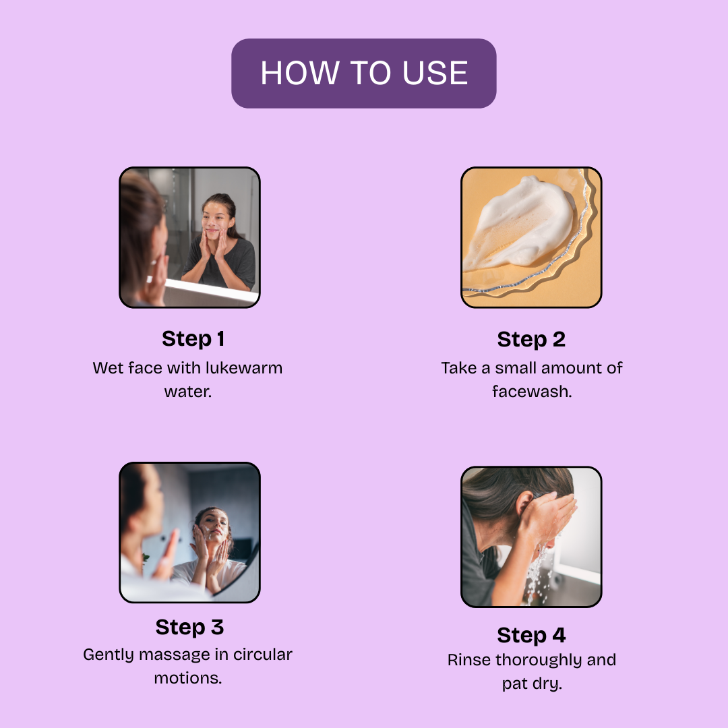Click the woman's reflection in Step 1 image
Screen dimensions: 728x728
(219, 241)
